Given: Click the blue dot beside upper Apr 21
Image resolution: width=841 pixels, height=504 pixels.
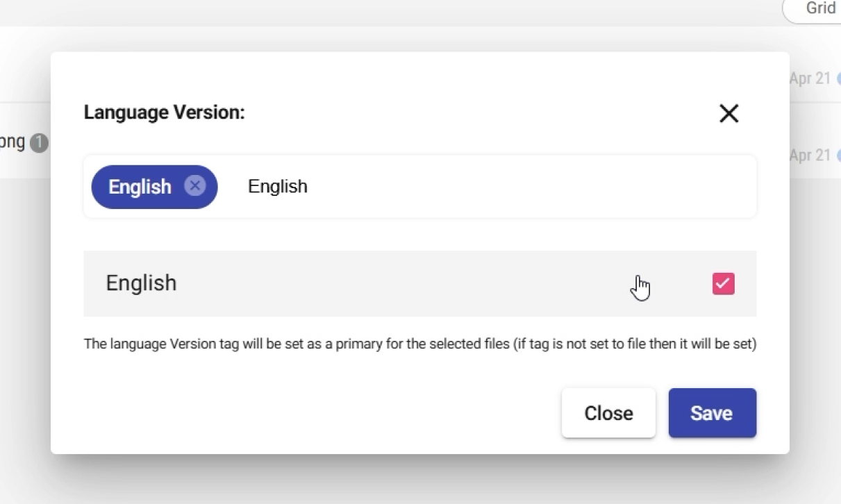Looking at the screenshot, I should point(838,79).
